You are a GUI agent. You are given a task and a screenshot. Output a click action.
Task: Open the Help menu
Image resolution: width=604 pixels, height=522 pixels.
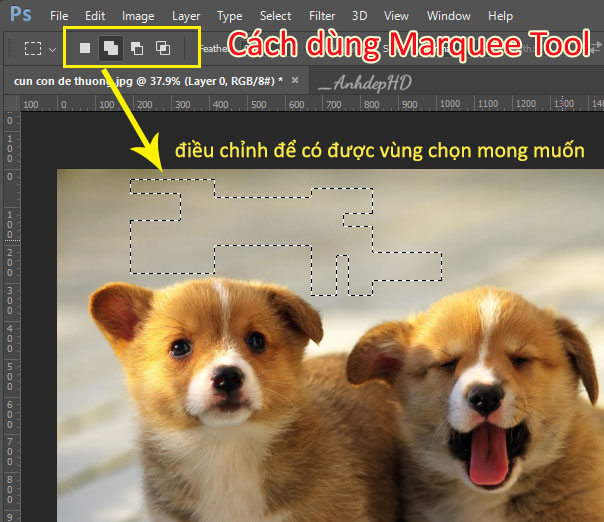(500, 16)
